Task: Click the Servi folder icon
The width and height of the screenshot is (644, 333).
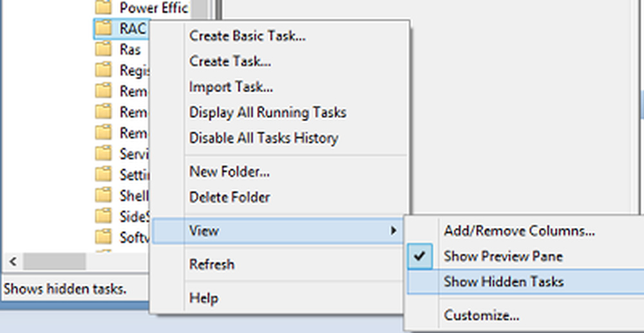Action: coord(103,153)
